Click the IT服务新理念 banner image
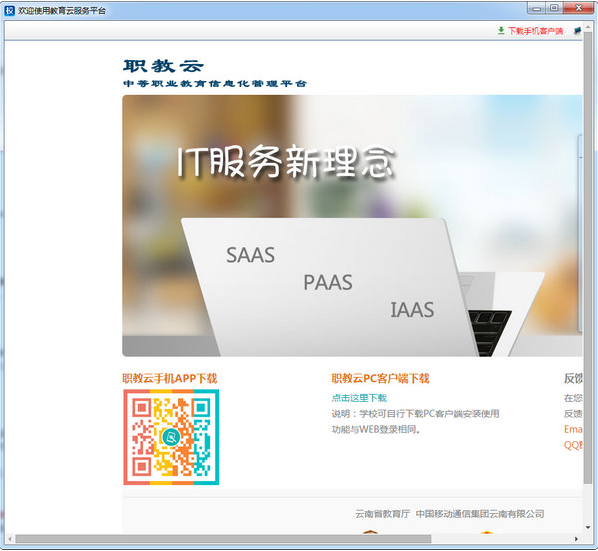The width and height of the screenshot is (598, 551). coord(352,226)
